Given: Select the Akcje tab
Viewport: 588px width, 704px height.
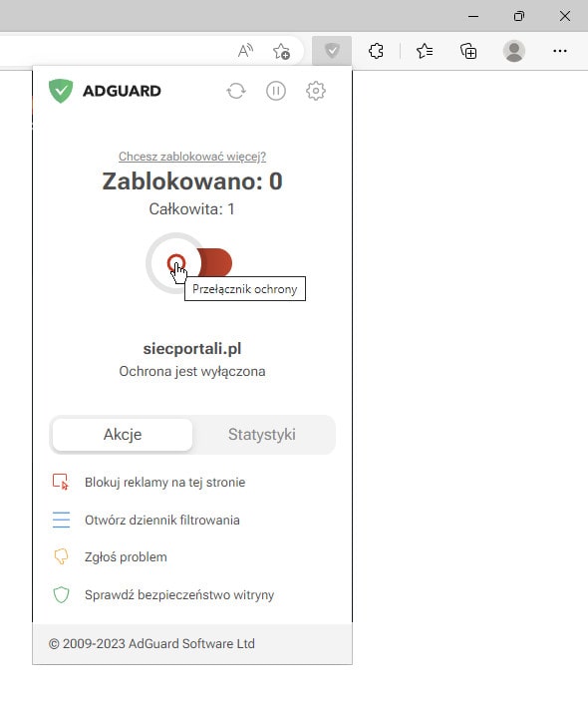Looking at the screenshot, I should click(x=123, y=434).
